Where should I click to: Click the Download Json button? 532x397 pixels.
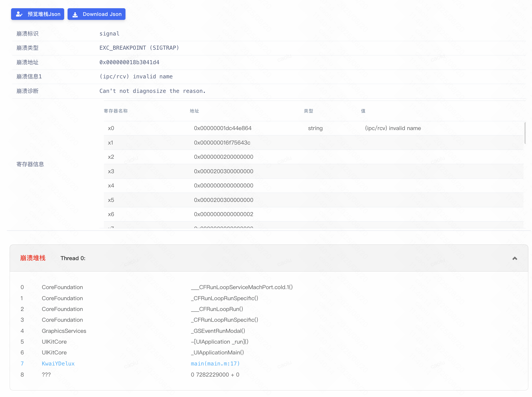coord(97,14)
